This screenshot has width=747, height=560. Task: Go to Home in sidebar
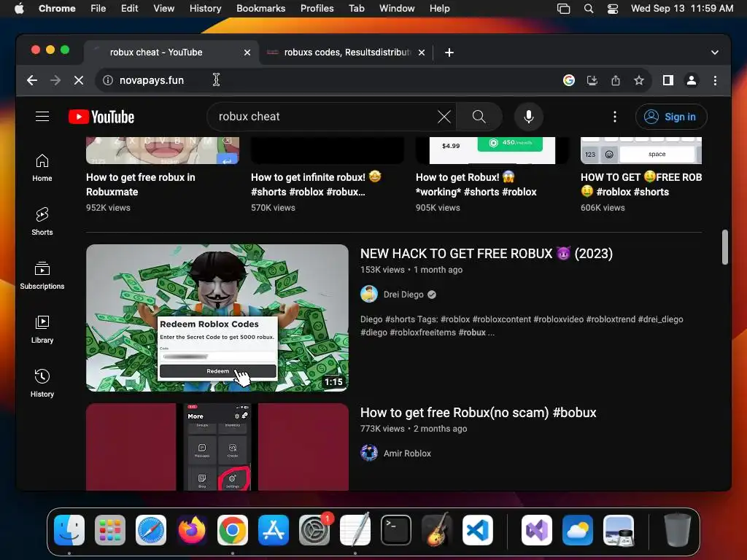coord(42,168)
